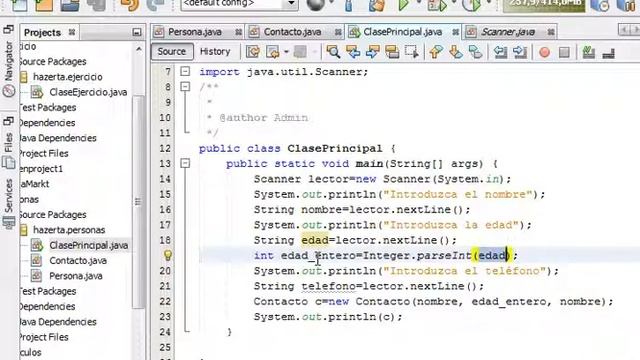Minimize the Projects panel
Viewport: 640px width, 360px height.
[137, 32]
